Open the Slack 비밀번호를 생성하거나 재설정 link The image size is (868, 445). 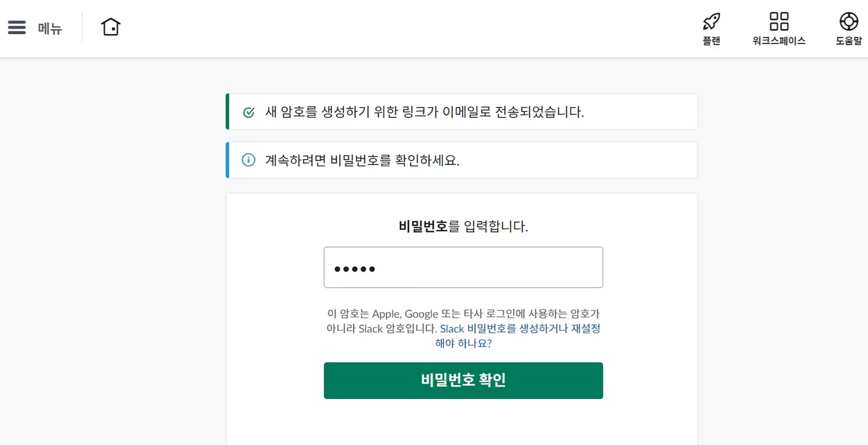click(x=519, y=336)
